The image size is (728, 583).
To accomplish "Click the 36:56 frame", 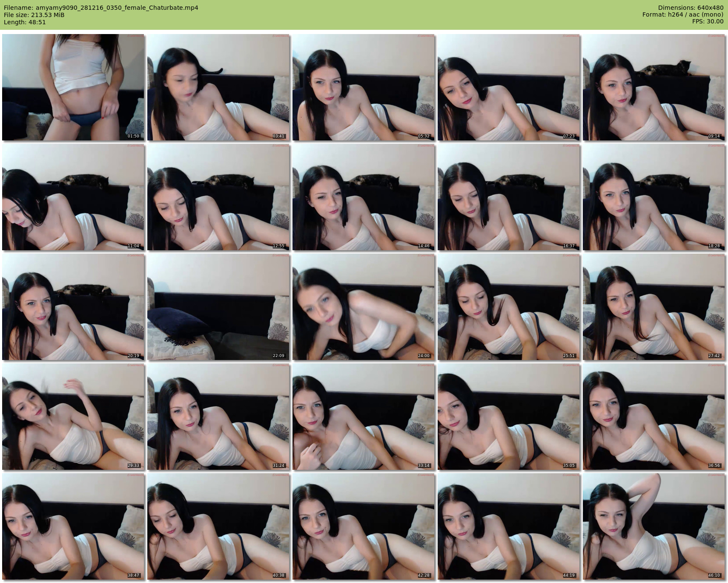I will 653,417.
